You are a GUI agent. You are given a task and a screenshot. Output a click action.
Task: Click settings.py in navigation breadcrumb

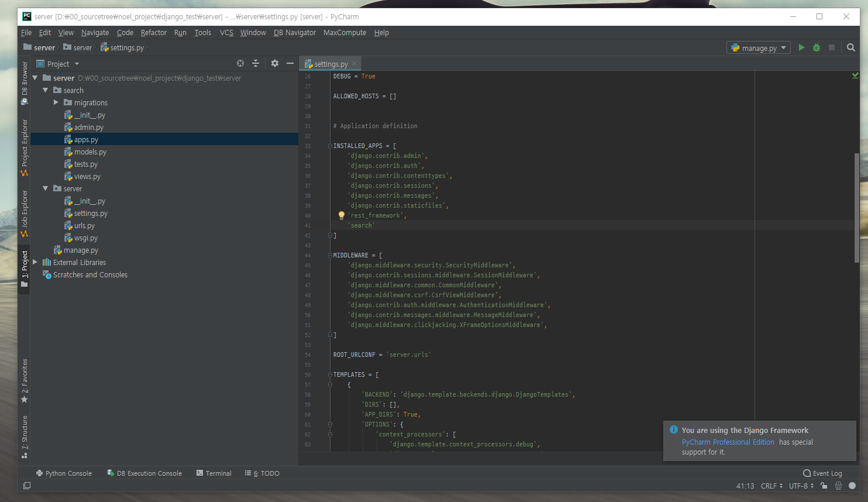pyautogui.click(x=122, y=47)
